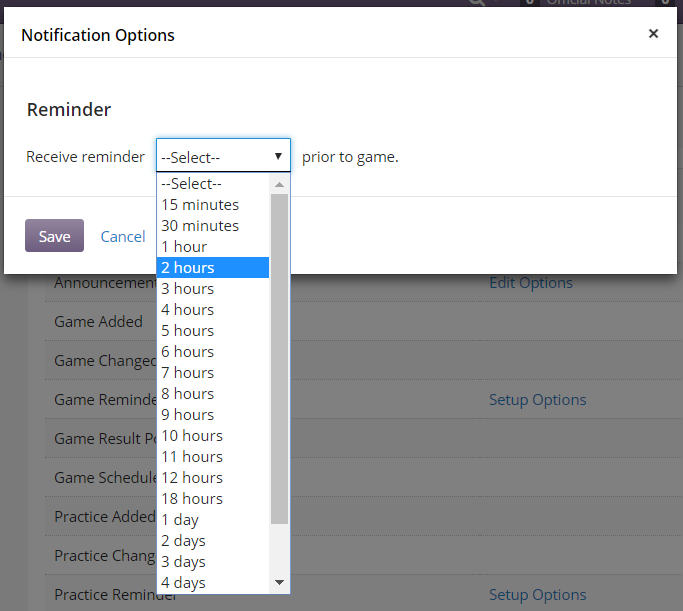Select the 12 hours option
Image resolution: width=683 pixels, height=611 pixels.
[x=213, y=478]
